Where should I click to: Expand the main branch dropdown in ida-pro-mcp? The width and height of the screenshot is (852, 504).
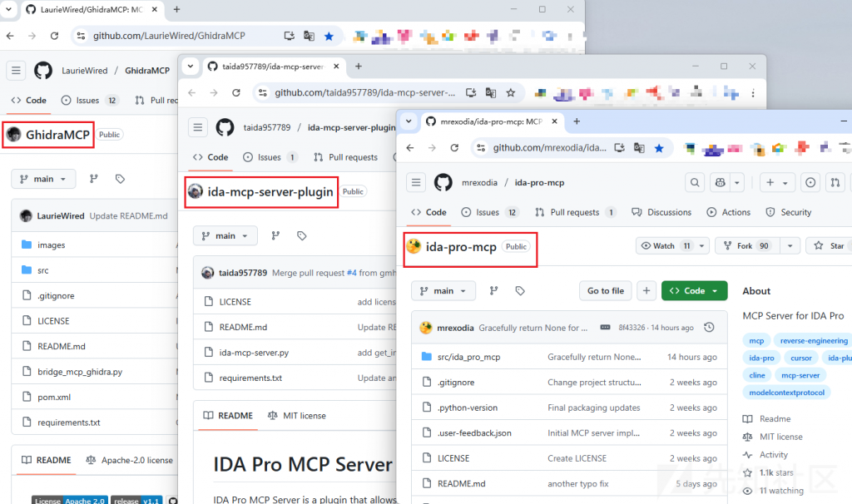[x=443, y=291]
